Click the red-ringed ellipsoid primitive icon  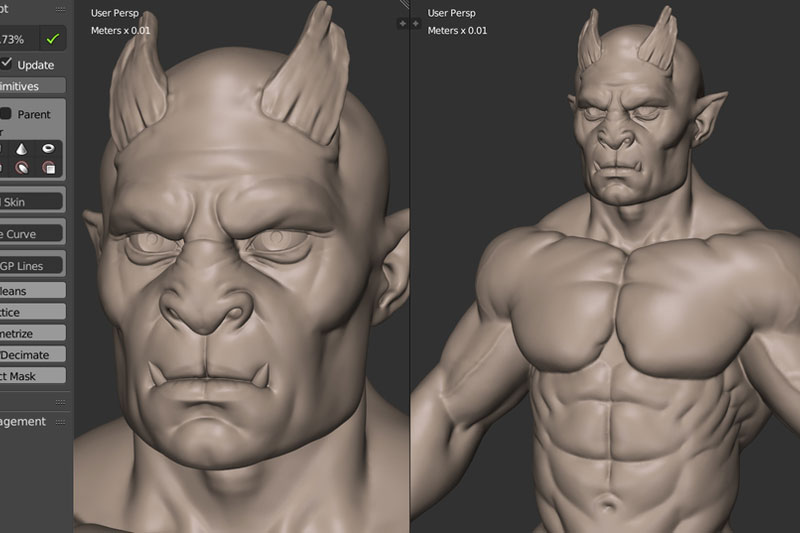coord(21,168)
